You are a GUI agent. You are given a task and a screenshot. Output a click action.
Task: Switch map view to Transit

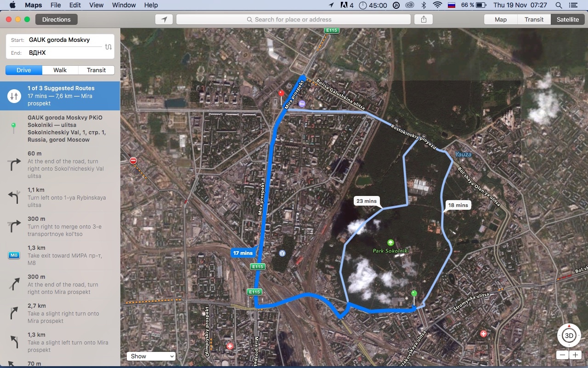pyautogui.click(x=534, y=19)
